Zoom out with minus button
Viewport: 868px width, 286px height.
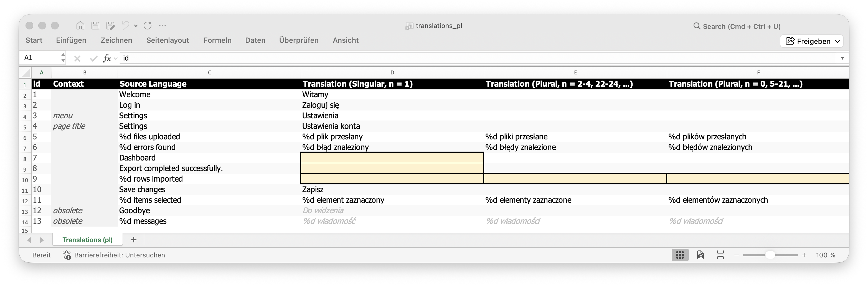(x=737, y=255)
